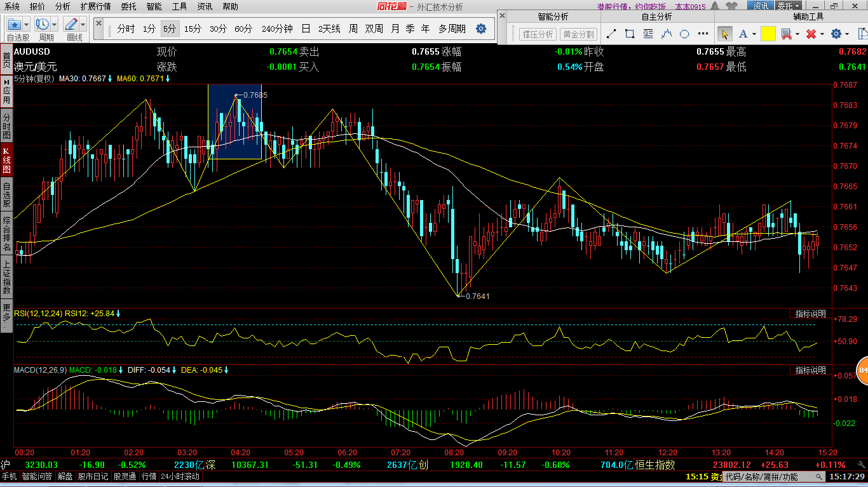Select the 30分 period
The width and height of the screenshot is (868, 487).
(x=218, y=29)
